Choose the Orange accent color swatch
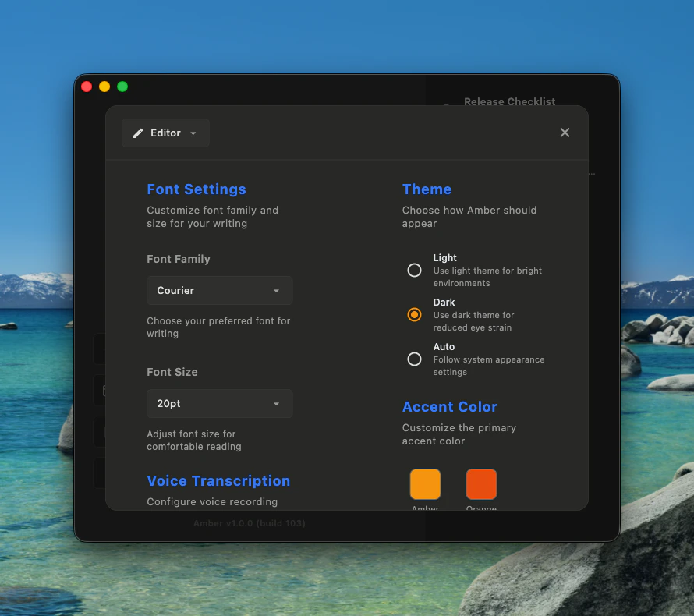This screenshot has height=616, width=694. 481,483
